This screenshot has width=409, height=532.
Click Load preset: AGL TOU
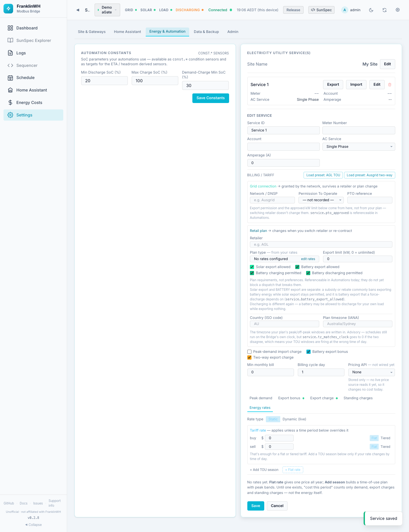coord(323,175)
